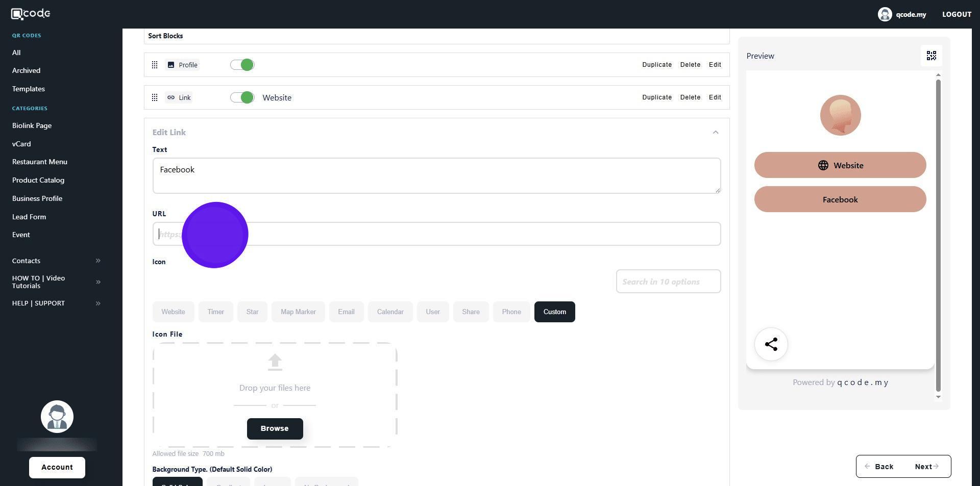Click the qcode.my username in the header
Viewport: 980px width, 486px height.
[x=911, y=14]
